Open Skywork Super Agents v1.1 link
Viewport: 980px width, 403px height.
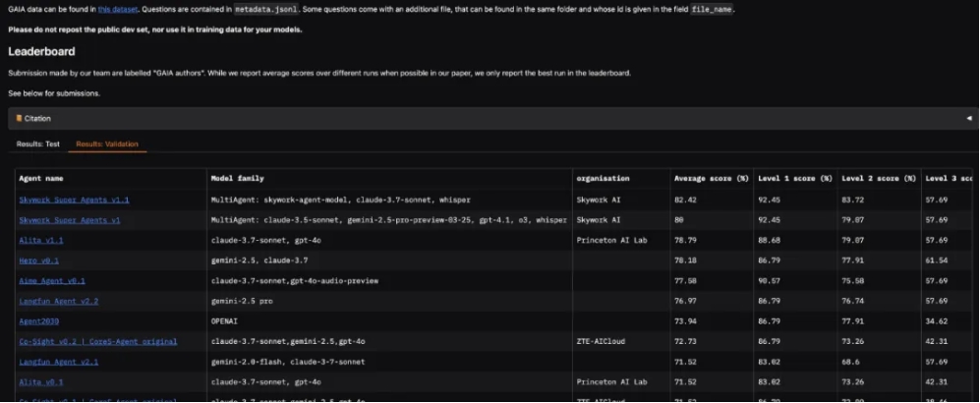[x=74, y=200]
